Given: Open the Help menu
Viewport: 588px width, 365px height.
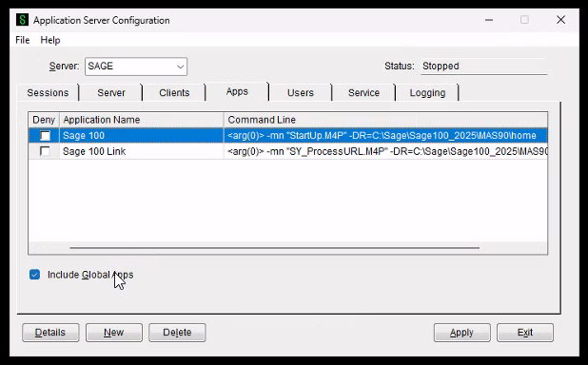Looking at the screenshot, I should (x=50, y=40).
